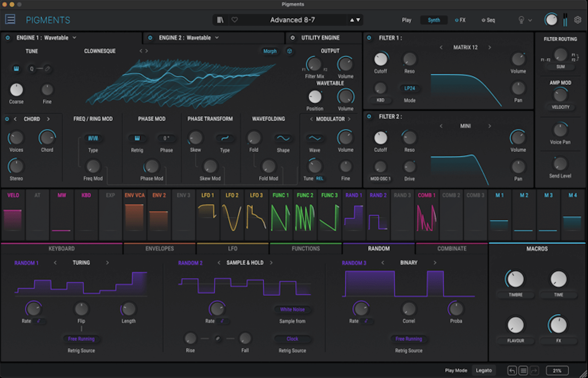Screen dimensions: 588x378
Task: Toggle Utility Engine power button
Action: point(293,38)
